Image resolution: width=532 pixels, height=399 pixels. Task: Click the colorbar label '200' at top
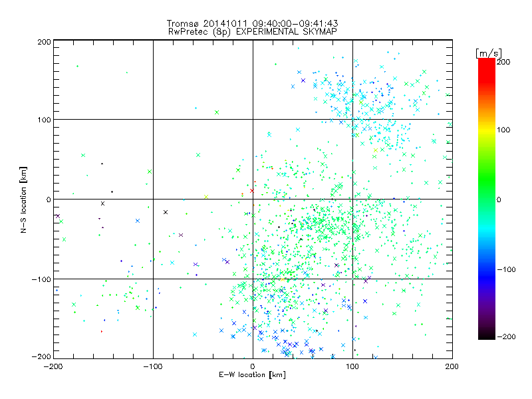[x=503, y=62]
